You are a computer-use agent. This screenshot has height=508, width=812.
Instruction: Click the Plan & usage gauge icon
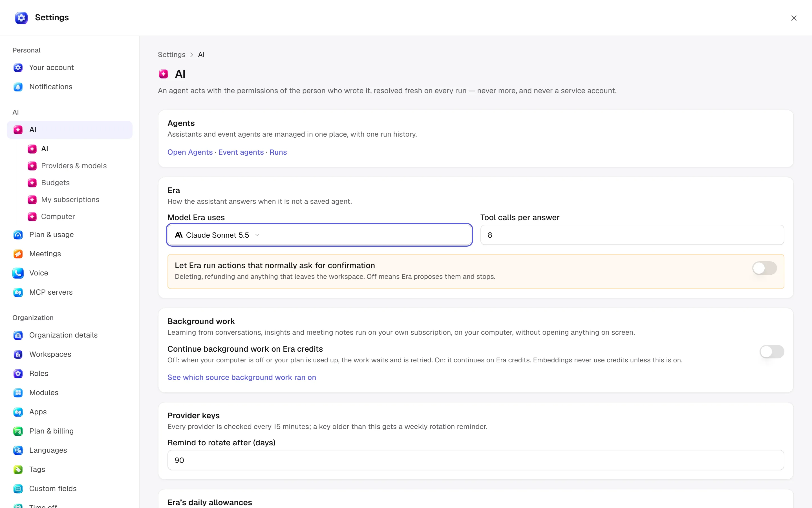(x=18, y=235)
